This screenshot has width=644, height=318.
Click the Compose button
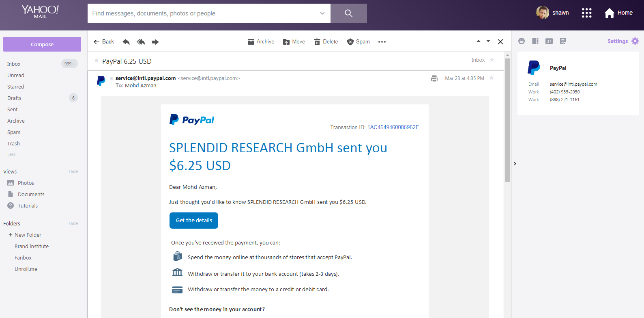click(42, 44)
